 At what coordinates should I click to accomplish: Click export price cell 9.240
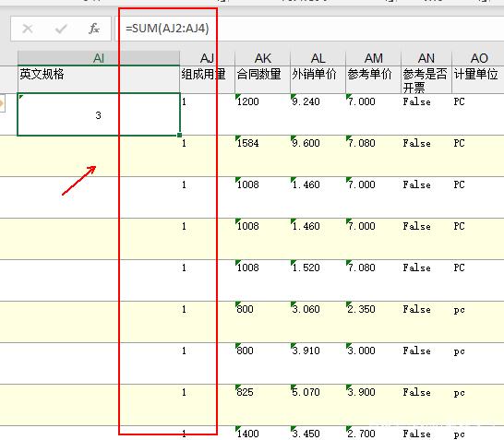[x=318, y=114]
